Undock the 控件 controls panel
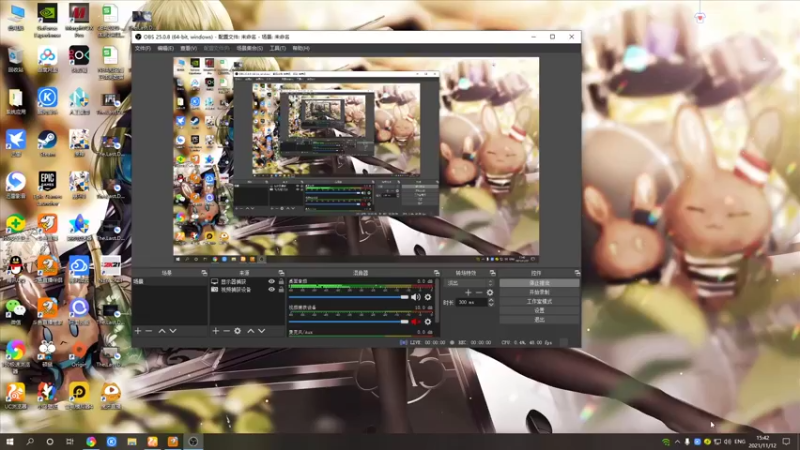The image size is (800, 450). tap(577, 273)
